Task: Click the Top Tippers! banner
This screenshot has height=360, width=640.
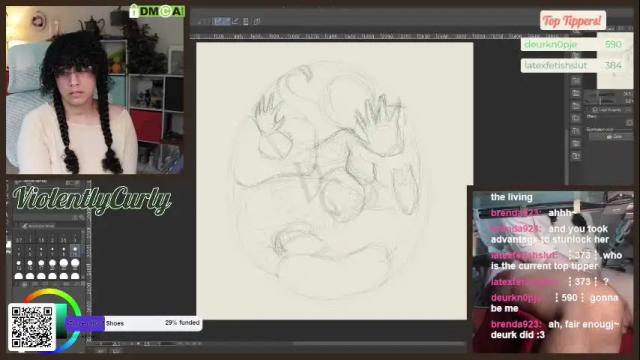Action: [573, 20]
